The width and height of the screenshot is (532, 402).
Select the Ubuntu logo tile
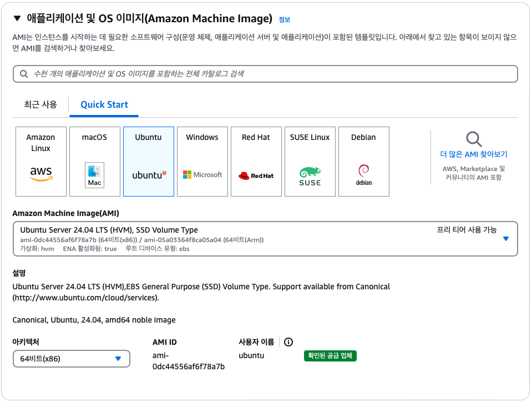[149, 162]
